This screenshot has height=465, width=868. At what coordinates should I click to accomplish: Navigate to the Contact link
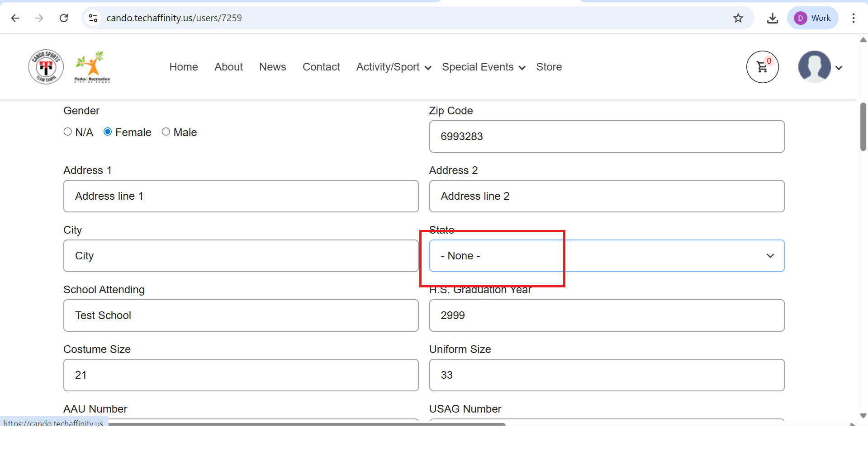(321, 67)
